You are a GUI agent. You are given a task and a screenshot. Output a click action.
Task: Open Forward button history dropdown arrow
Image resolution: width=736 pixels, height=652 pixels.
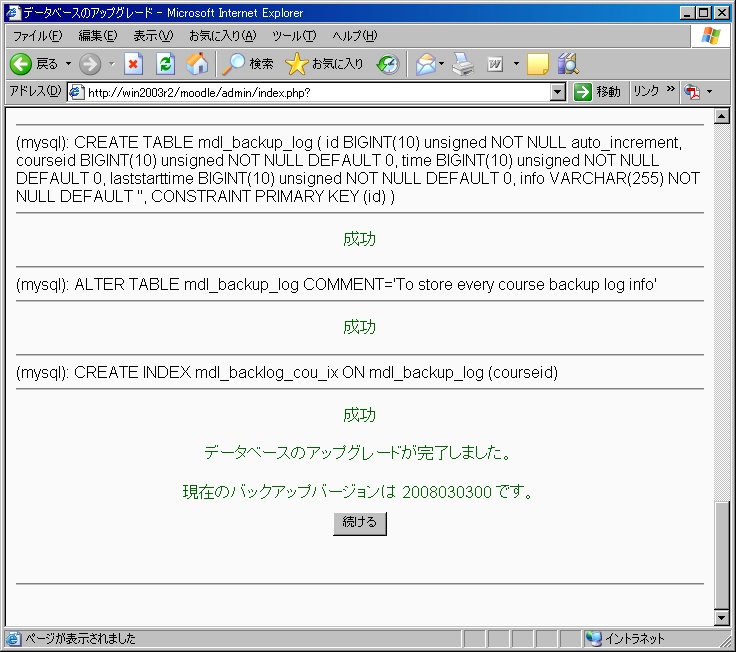(x=112, y=63)
